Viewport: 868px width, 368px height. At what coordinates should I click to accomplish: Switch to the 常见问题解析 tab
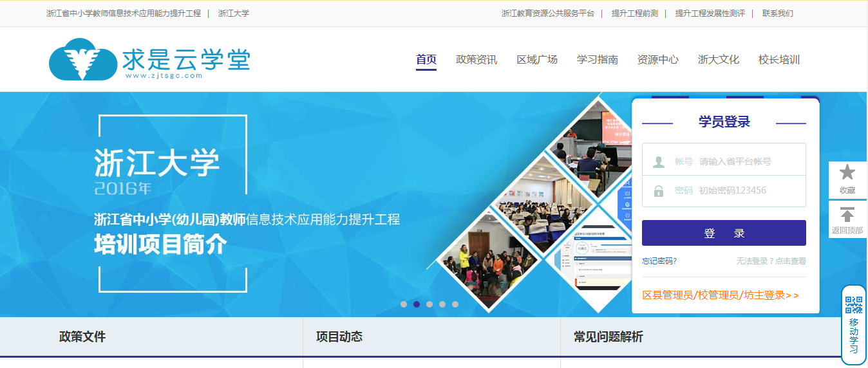[609, 336]
